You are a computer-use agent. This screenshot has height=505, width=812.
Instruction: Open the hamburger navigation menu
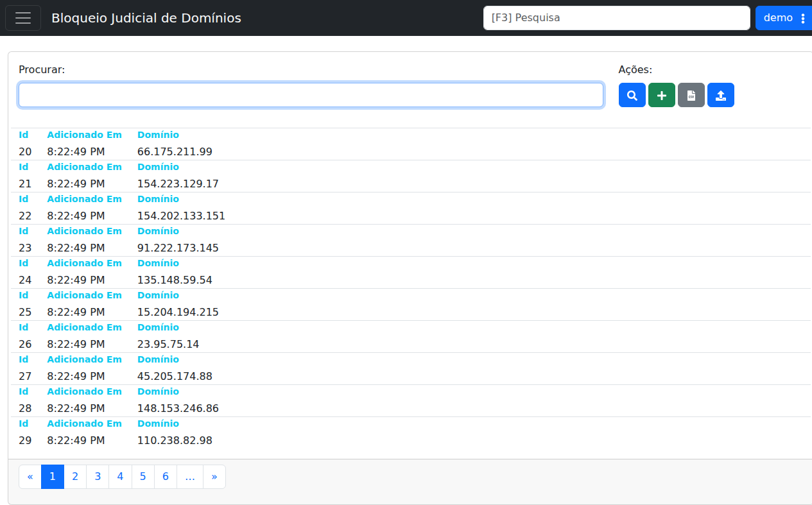coord(23,18)
